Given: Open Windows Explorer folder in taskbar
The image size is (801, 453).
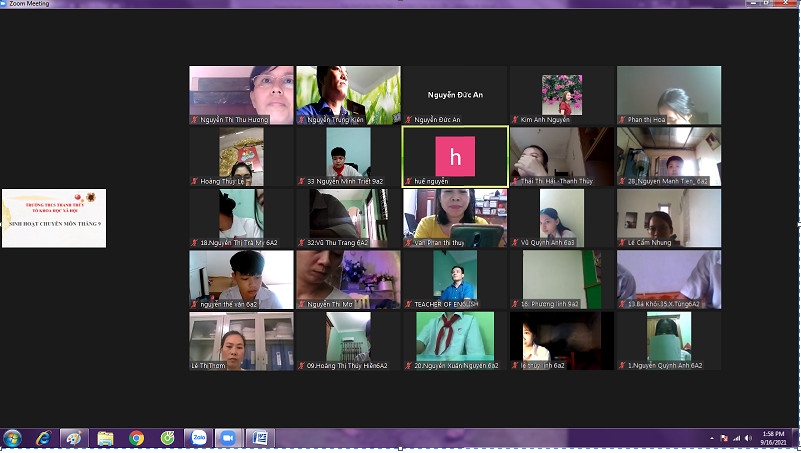Looking at the screenshot, I should [105, 438].
